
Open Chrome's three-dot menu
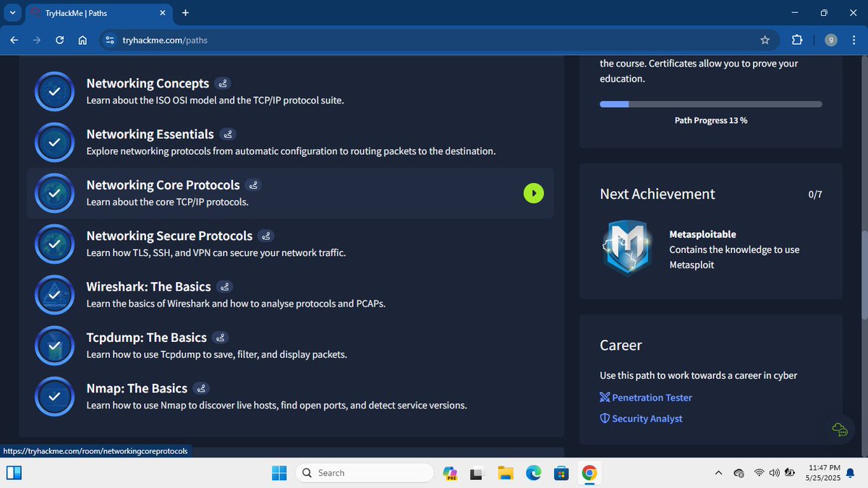[854, 40]
